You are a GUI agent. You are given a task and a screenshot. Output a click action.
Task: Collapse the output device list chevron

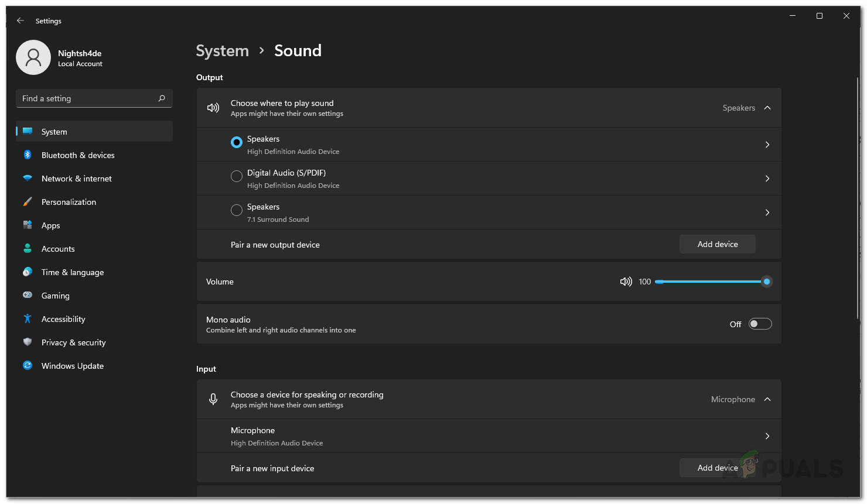click(x=767, y=108)
